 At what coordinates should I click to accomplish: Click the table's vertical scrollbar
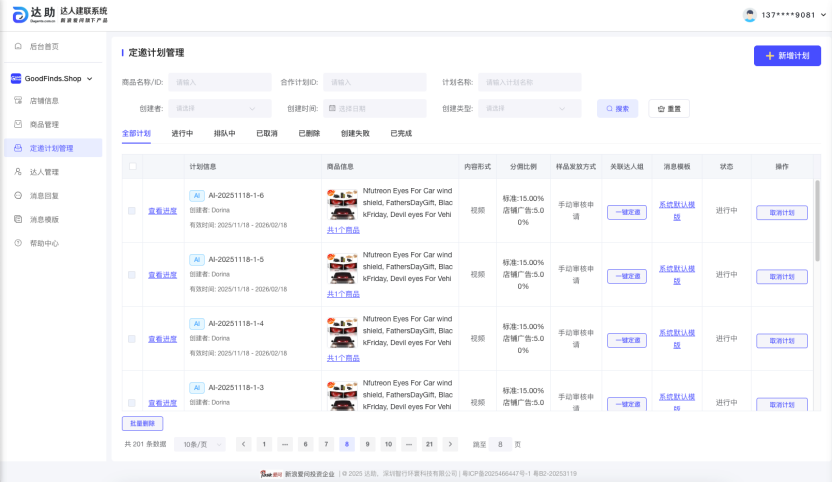click(x=817, y=220)
